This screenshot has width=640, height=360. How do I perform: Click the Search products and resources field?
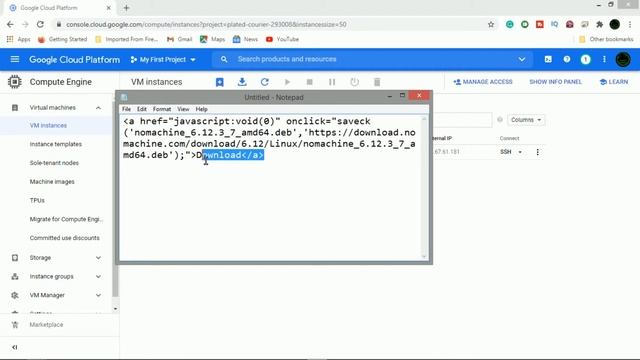[373, 59]
